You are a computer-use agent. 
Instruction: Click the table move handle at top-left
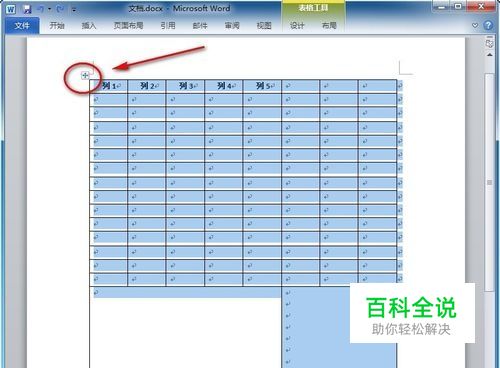click(85, 75)
